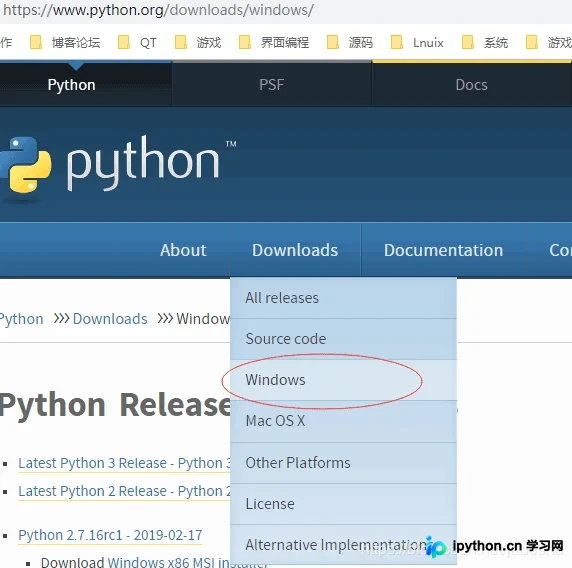
Task: Open the 系统 bookmark folder
Action: click(485, 42)
